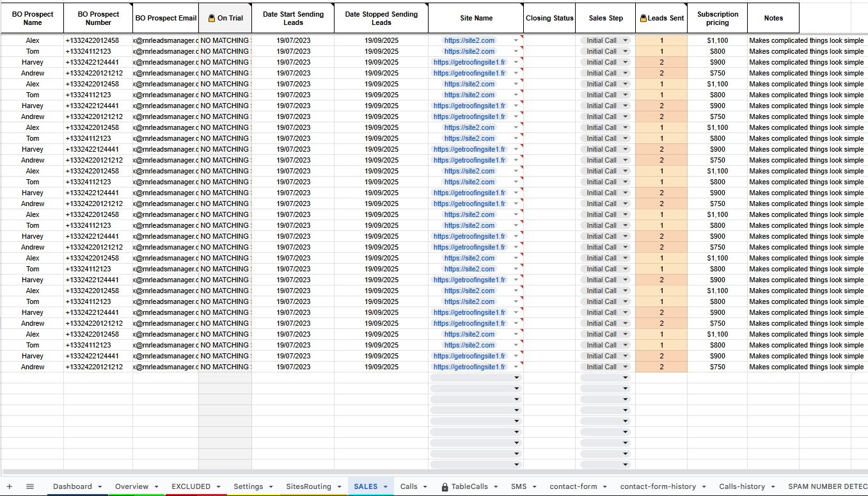Open the EXCLUDED tab dropdown arrow

[217, 487]
